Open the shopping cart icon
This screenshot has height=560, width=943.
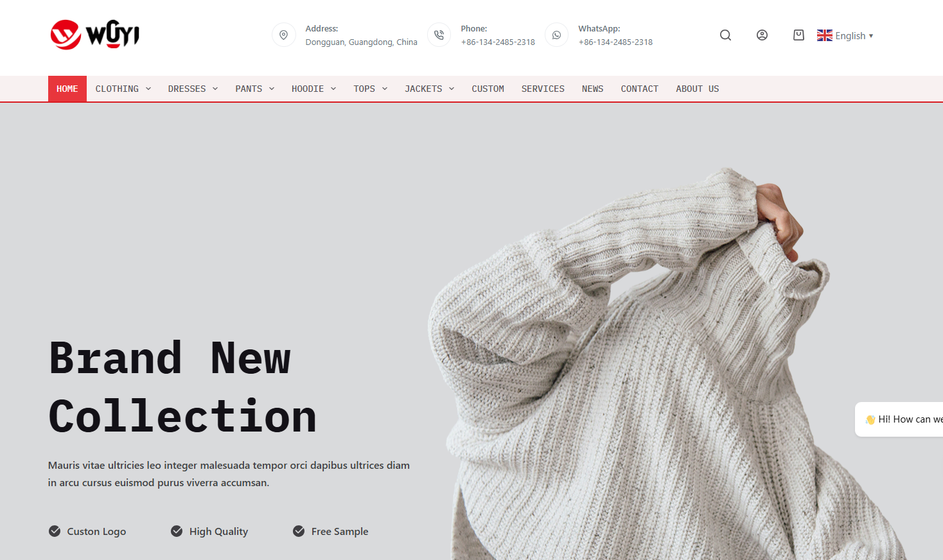click(798, 35)
